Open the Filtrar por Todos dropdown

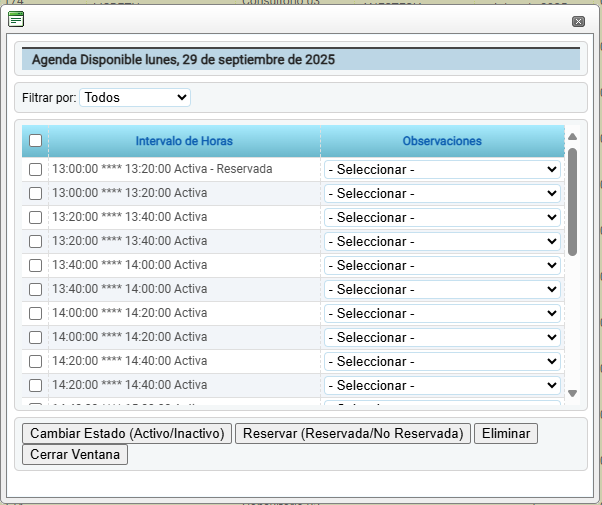pos(134,97)
